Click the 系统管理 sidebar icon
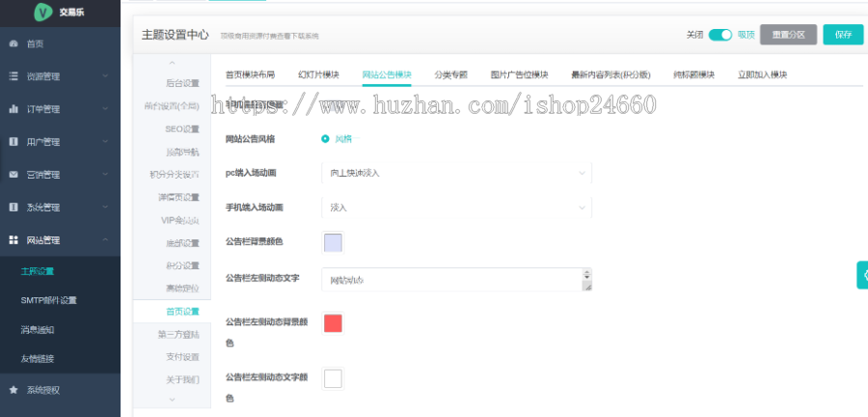Image resolution: width=868 pixels, height=417 pixels. (14, 208)
